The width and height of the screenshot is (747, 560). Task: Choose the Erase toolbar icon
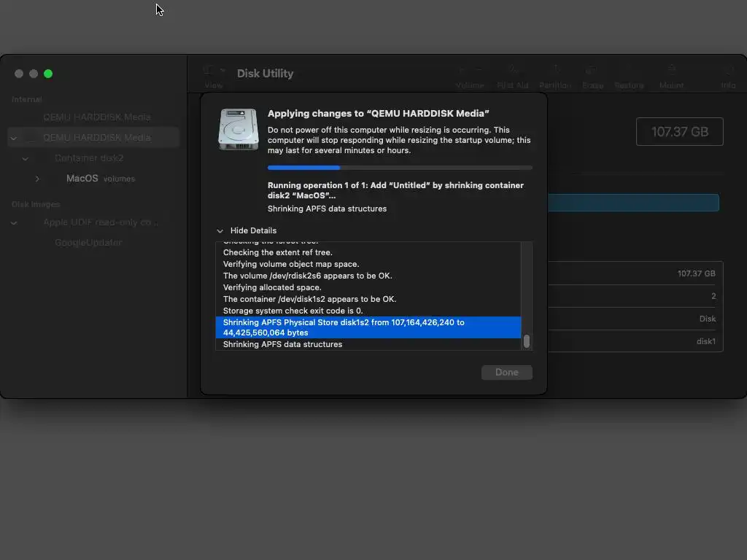pos(592,71)
